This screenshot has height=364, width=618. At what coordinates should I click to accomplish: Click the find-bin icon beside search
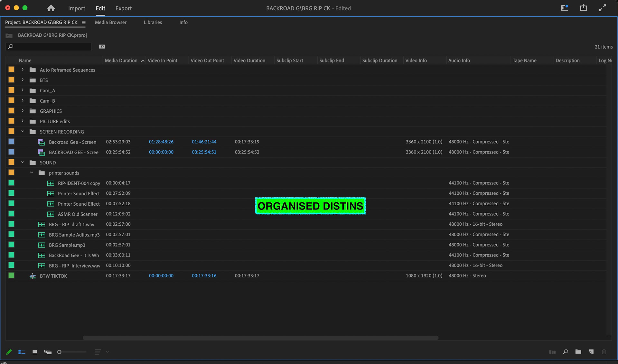[x=102, y=46]
